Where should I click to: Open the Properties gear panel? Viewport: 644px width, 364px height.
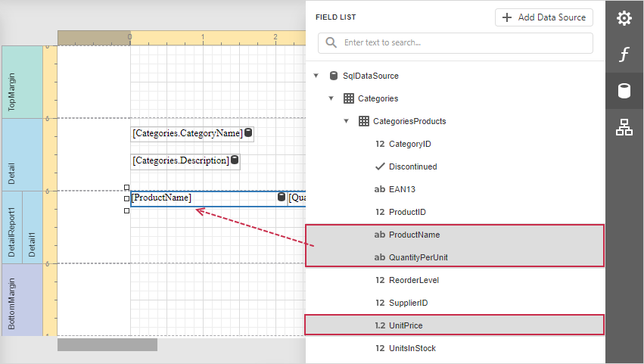(624, 18)
